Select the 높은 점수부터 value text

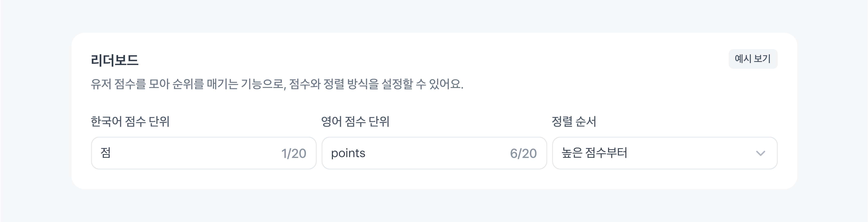[594, 153]
